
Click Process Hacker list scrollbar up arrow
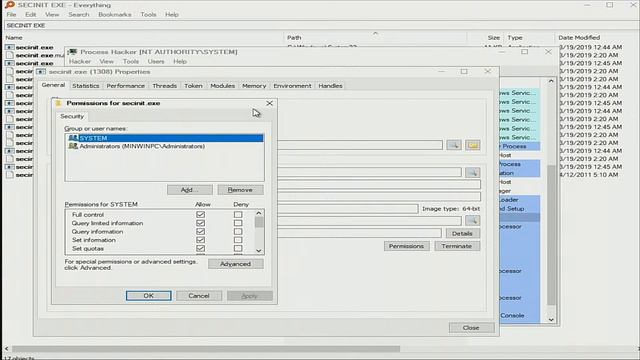pyautogui.click(x=551, y=81)
